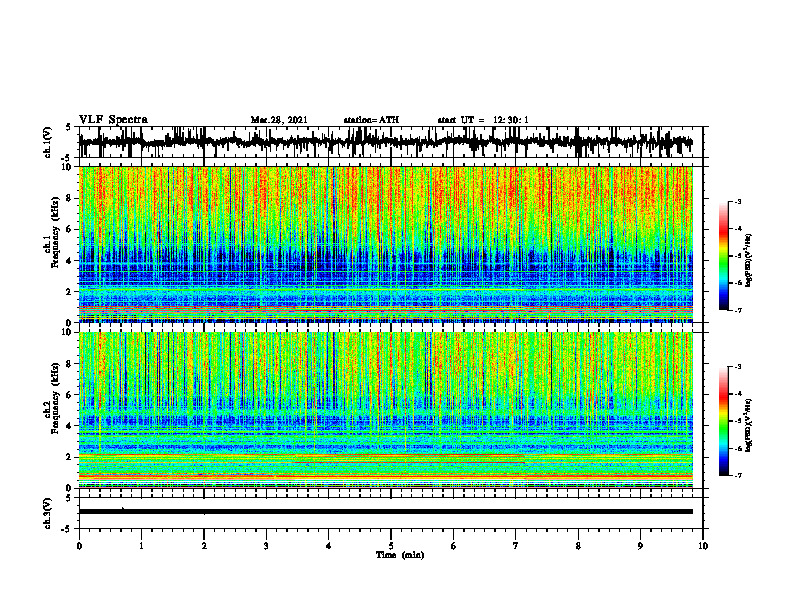Screen dimensions: 792x612
Task: Click the "ch.3(V)" axis label
Action: click(x=48, y=513)
